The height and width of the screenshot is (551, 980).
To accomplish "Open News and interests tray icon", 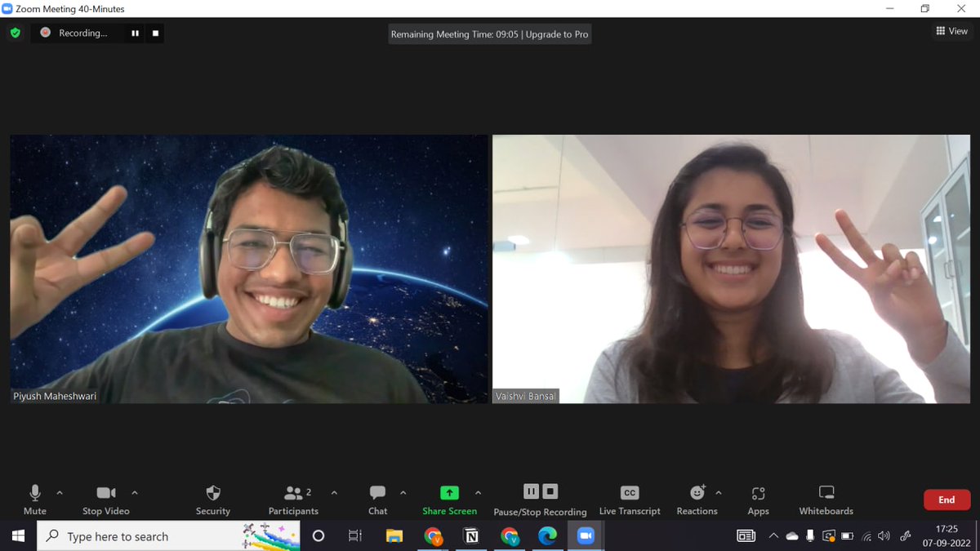I will point(746,536).
